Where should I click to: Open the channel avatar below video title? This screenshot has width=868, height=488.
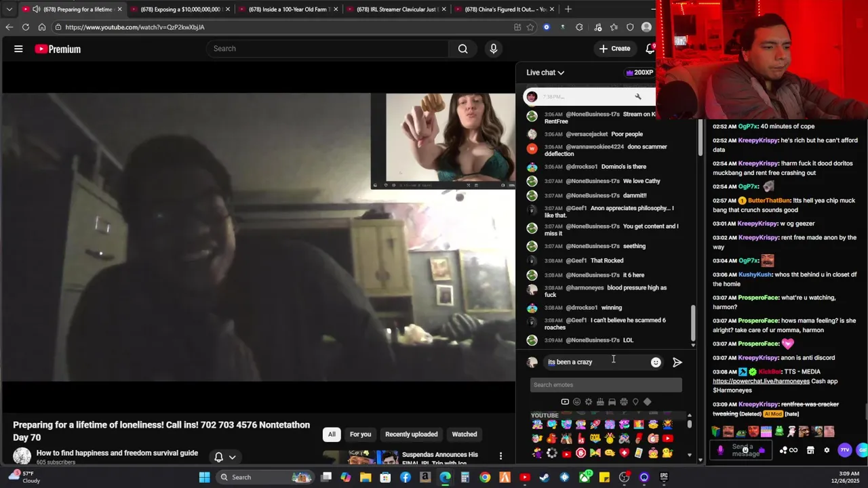(22, 456)
